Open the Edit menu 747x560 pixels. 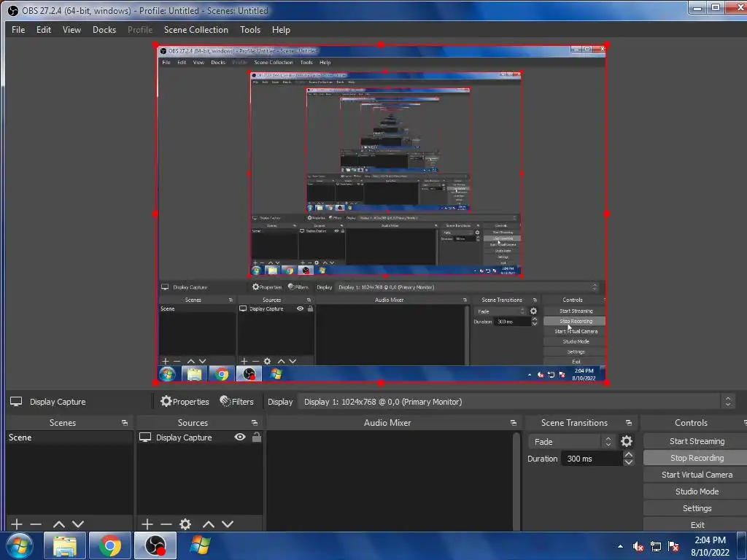coord(43,29)
